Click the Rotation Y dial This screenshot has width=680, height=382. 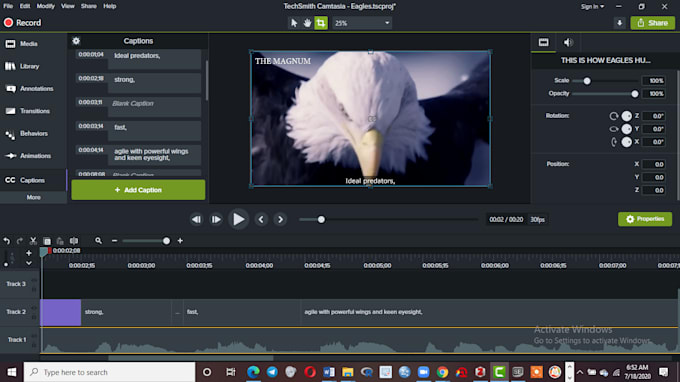[627, 129]
